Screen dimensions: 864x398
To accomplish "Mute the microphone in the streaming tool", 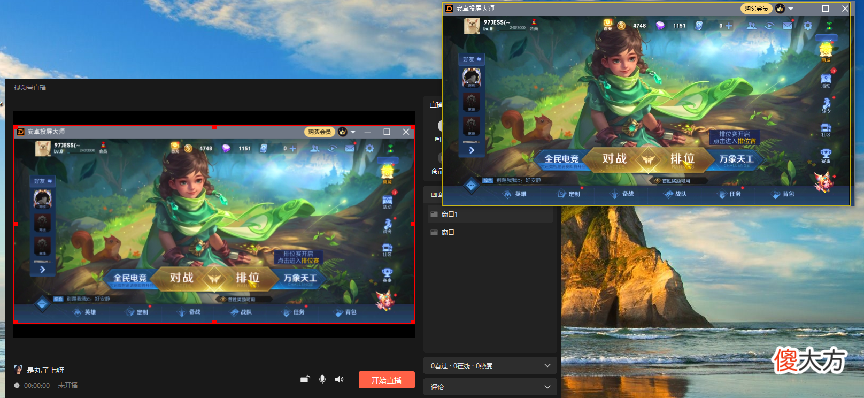I will pos(322,379).
